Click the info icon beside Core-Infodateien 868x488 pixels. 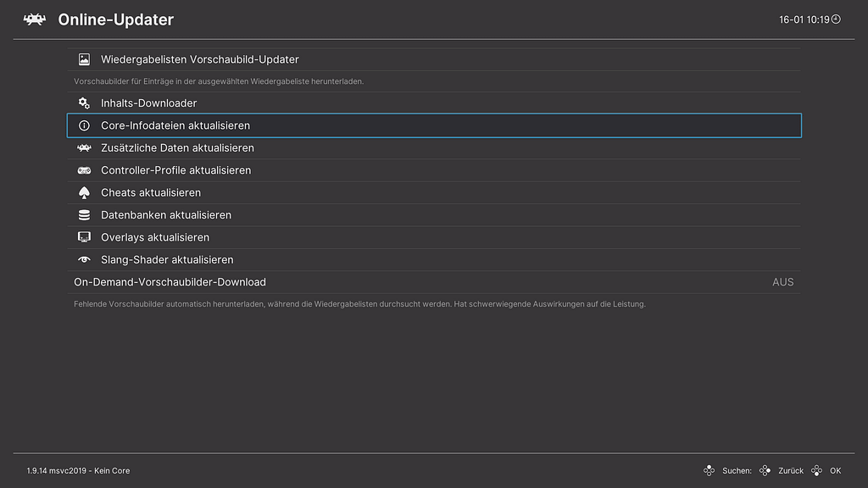pos(84,125)
